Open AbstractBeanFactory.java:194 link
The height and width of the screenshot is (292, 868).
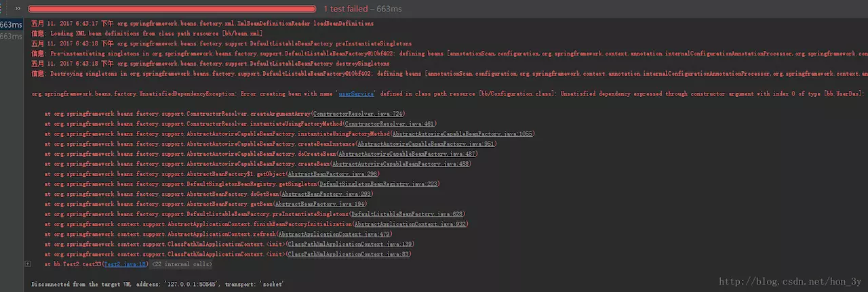[x=320, y=204]
